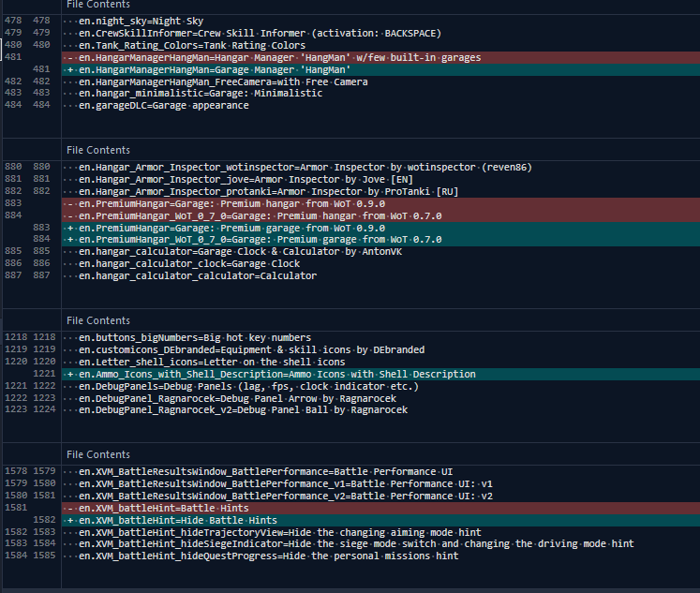Click the Armor Inspector by wotinspector line
The width and height of the screenshot is (700, 593).
pyautogui.click(x=305, y=168)
